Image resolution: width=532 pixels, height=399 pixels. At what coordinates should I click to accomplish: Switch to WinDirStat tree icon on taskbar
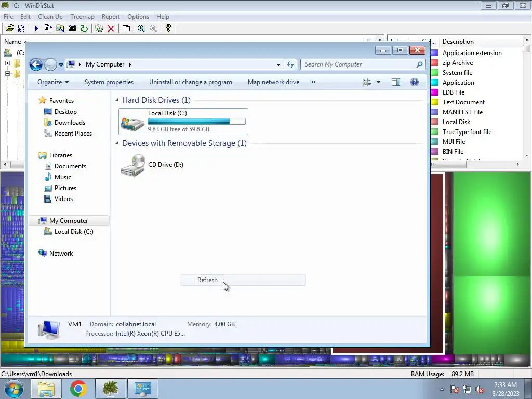pos(111,389)
